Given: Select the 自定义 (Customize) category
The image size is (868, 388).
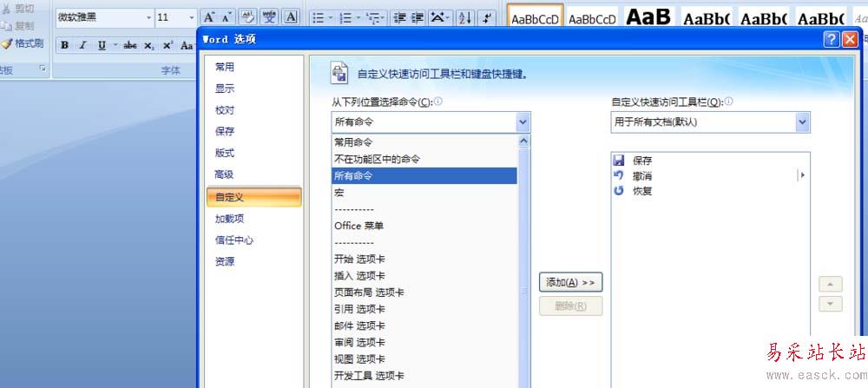Looking at the screenshot, I should [x=254, y=197].
